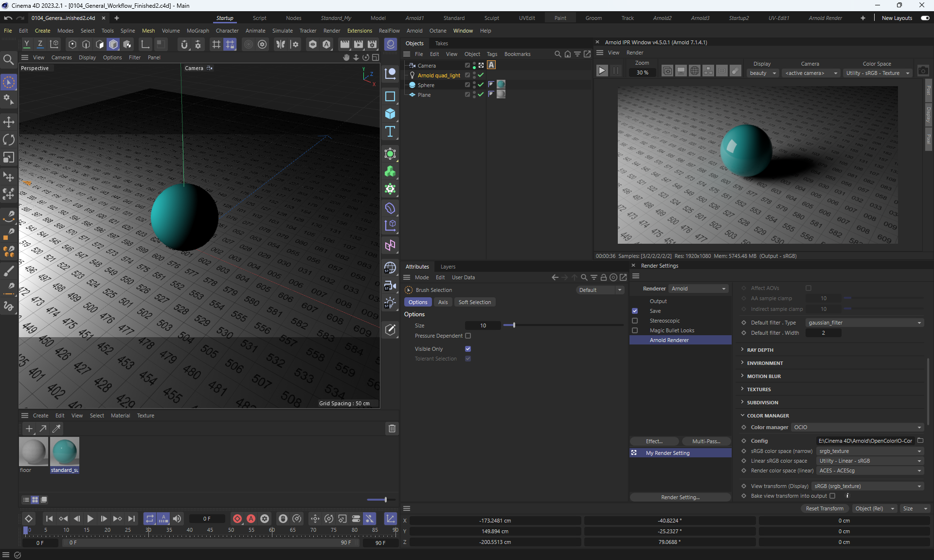Click the Reset Transform button

[x=825, y=508]
